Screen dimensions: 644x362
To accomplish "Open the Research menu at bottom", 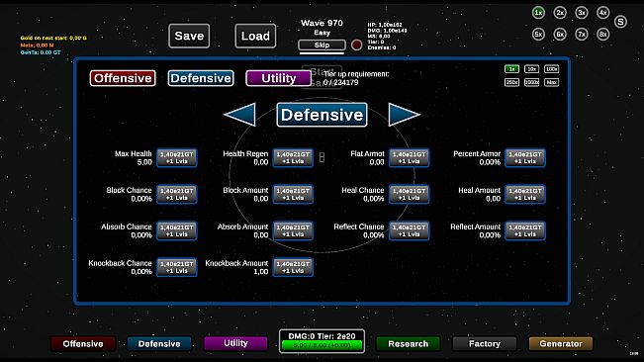I will coord(408,343).
